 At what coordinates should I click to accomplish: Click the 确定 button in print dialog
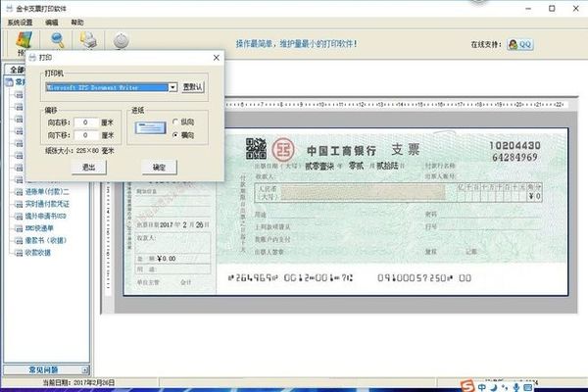coord(159,168)
